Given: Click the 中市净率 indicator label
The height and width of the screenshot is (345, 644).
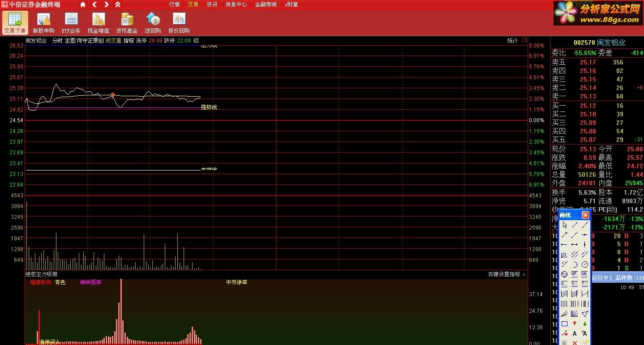Looking at the screenshot, I should [236, 282].
